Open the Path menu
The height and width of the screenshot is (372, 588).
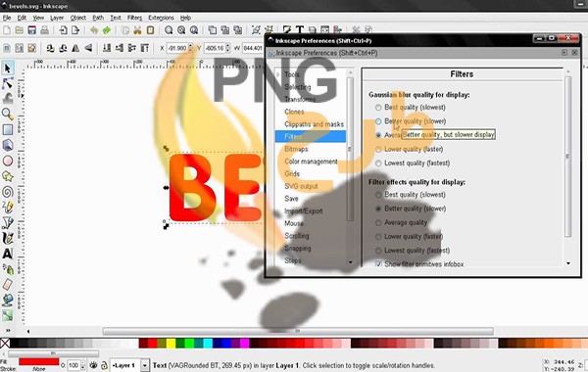[x=98, y=18]
